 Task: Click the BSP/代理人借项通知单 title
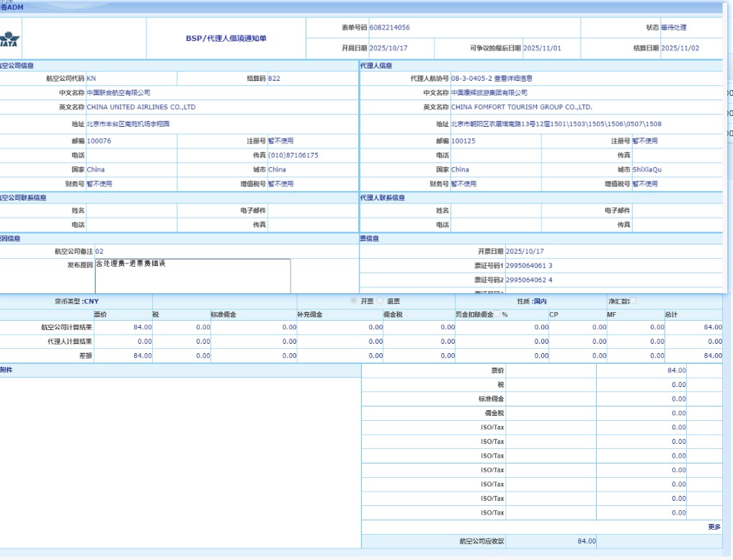226,38
